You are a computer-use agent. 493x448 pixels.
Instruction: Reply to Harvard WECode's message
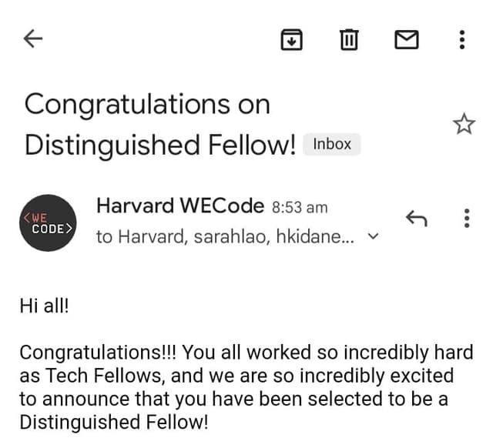click(416, 220)
